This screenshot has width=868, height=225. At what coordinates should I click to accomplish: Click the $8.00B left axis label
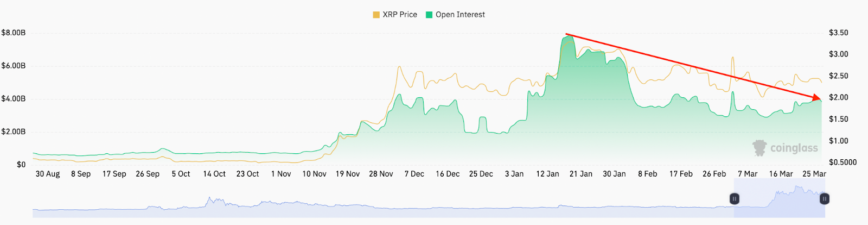pos(14,33)
